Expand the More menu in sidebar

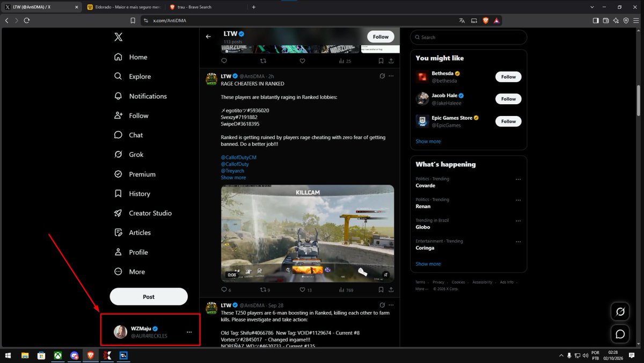click(129, 272)
